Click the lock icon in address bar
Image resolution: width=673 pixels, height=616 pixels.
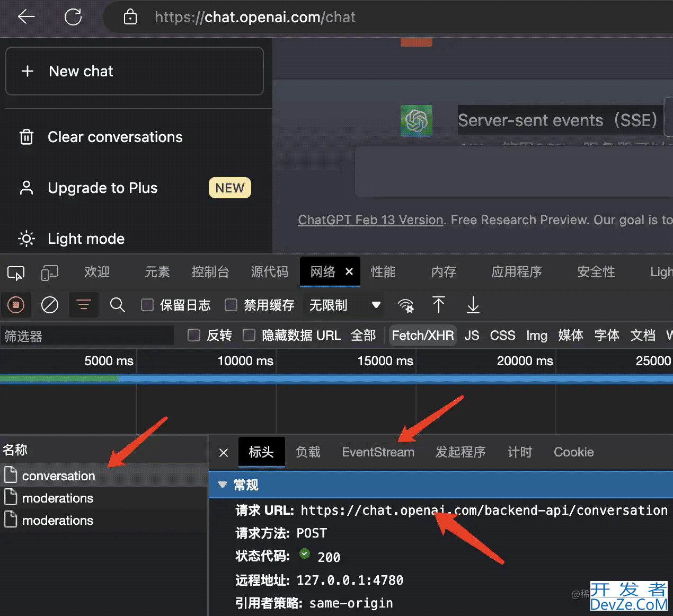tap(130, 17)
